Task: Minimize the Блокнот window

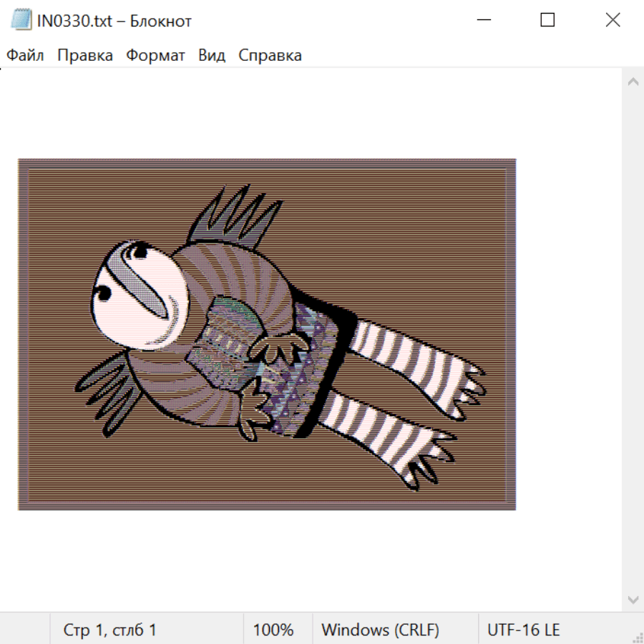Action: pyautogui.click(x=482, y=20)
